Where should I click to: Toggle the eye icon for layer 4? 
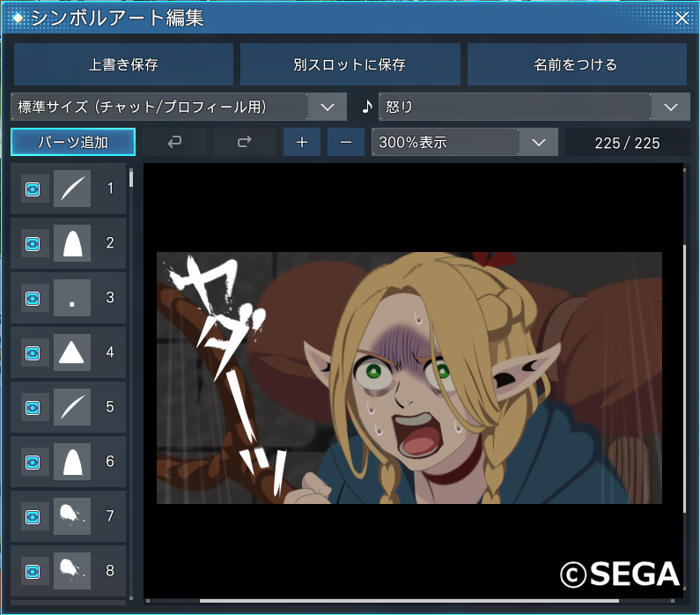click(x=33, y=353)
